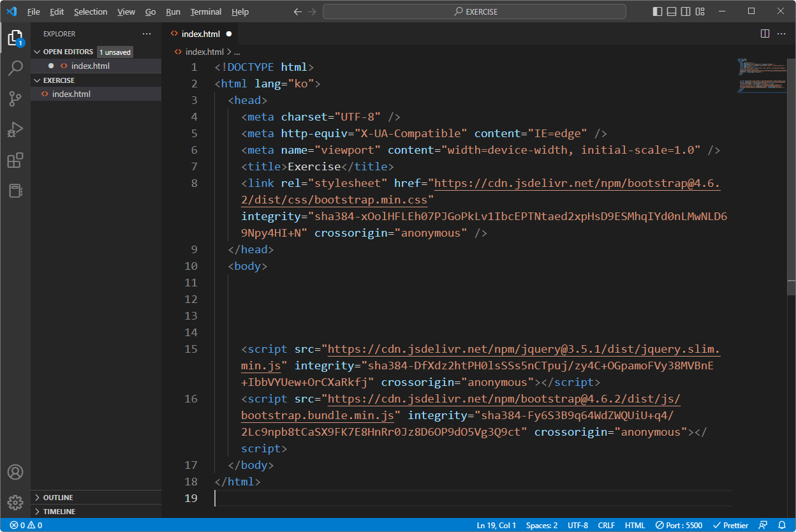
Task: Go forward with the right arrow
Action: coord(312,11)
